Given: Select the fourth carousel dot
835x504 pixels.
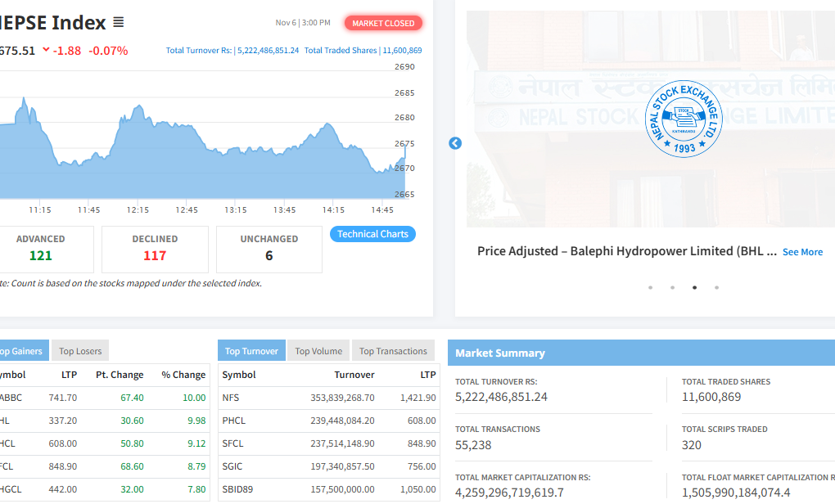Looking at the screenshot, I should click(717, 287).
